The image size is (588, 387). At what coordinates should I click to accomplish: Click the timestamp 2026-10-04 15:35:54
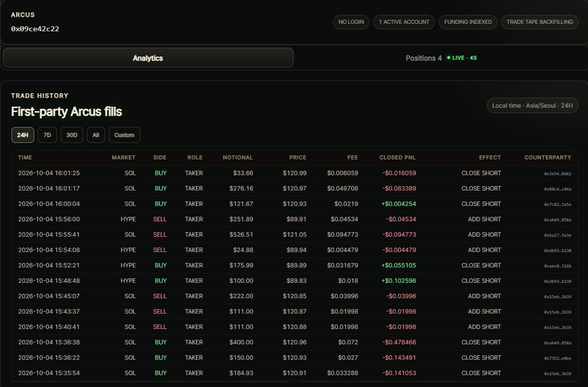[x=49, y=373]
